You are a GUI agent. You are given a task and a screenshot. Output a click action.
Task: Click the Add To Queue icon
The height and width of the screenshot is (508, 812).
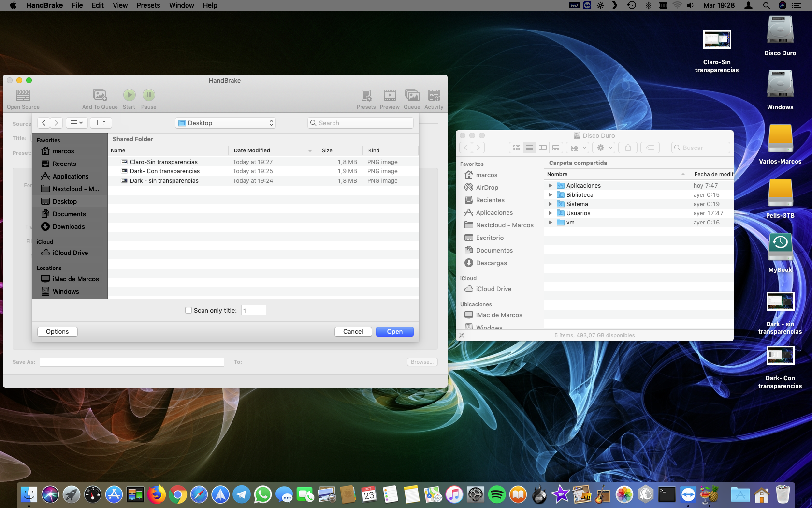click(x=100, y=95)
